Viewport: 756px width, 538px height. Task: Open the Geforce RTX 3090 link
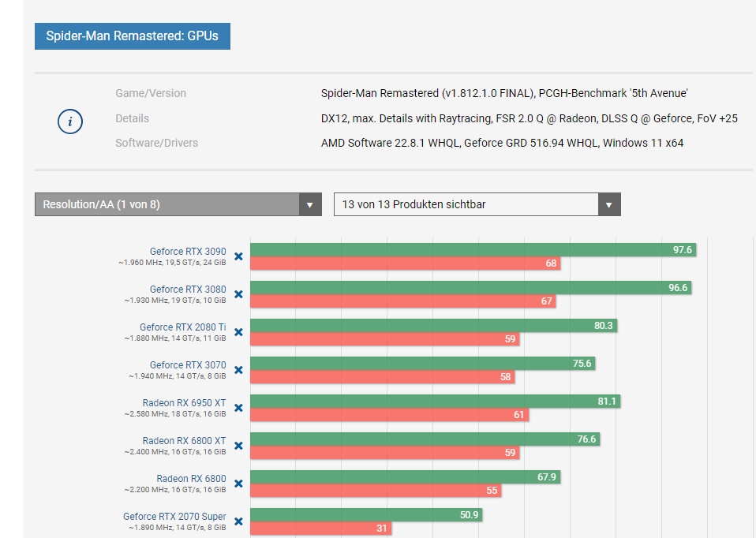point(188,251)
